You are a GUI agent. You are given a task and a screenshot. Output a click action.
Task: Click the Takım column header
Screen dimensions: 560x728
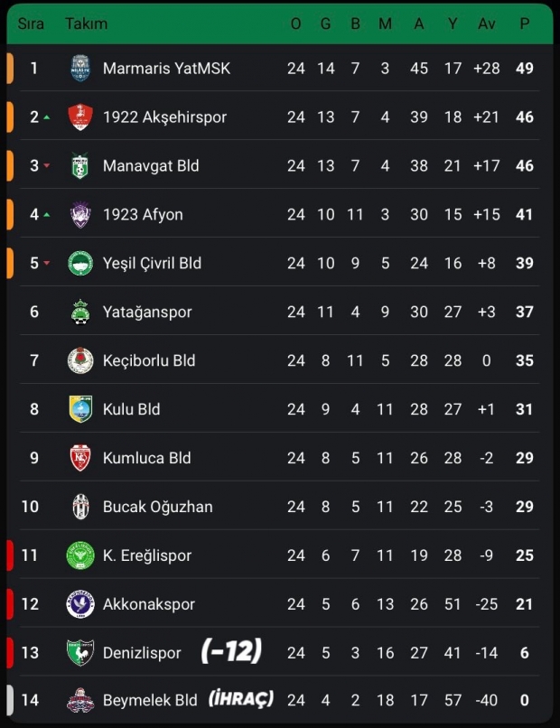pyautogui.click(x=86, y=23)
